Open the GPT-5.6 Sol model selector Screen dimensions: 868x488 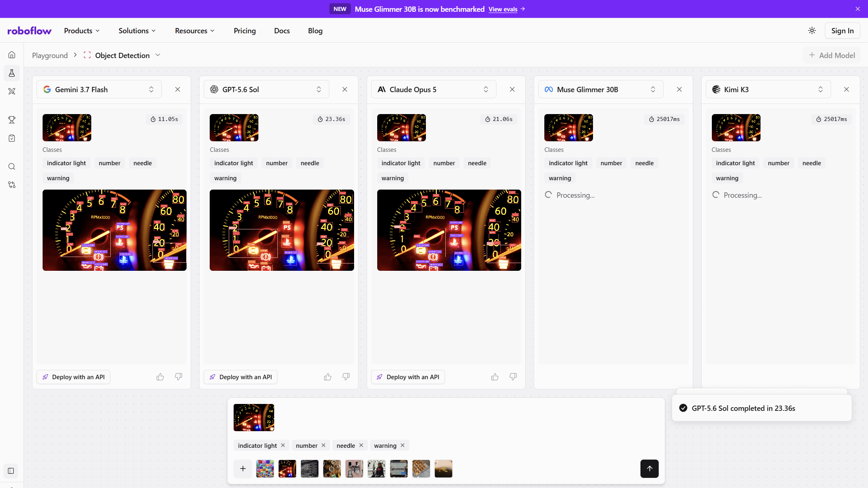(x=266, y=89)
